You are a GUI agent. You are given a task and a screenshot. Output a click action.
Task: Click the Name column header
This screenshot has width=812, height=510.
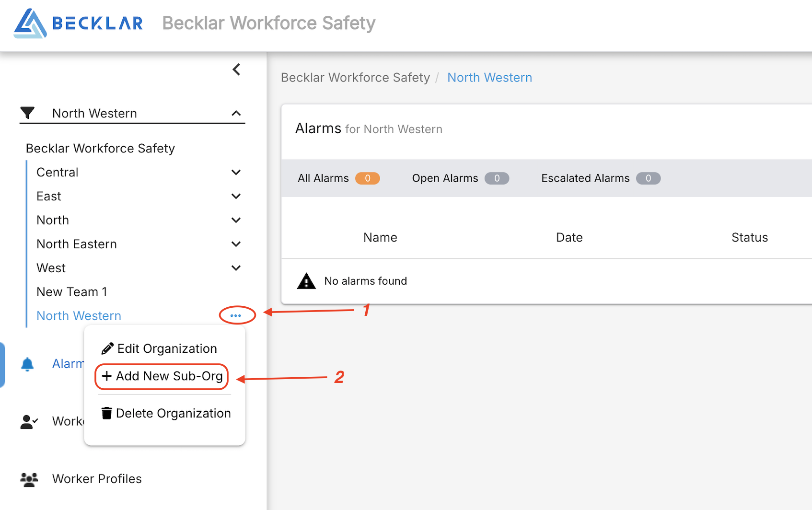pyautogui.click(x=380, y=237)
